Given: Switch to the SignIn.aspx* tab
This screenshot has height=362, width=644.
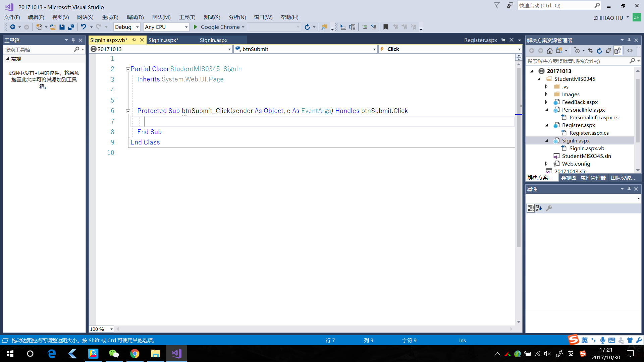Looking at the screenshot, I should tap(163, 40).
